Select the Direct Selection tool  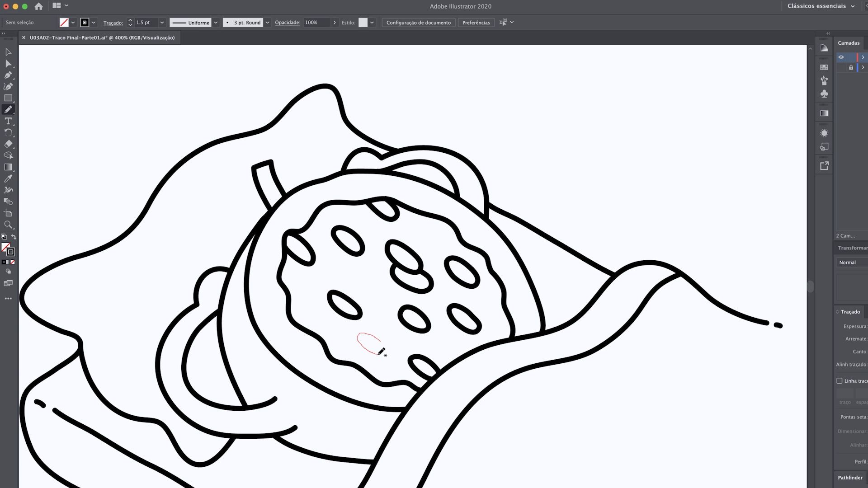click(x=8, y=64)
